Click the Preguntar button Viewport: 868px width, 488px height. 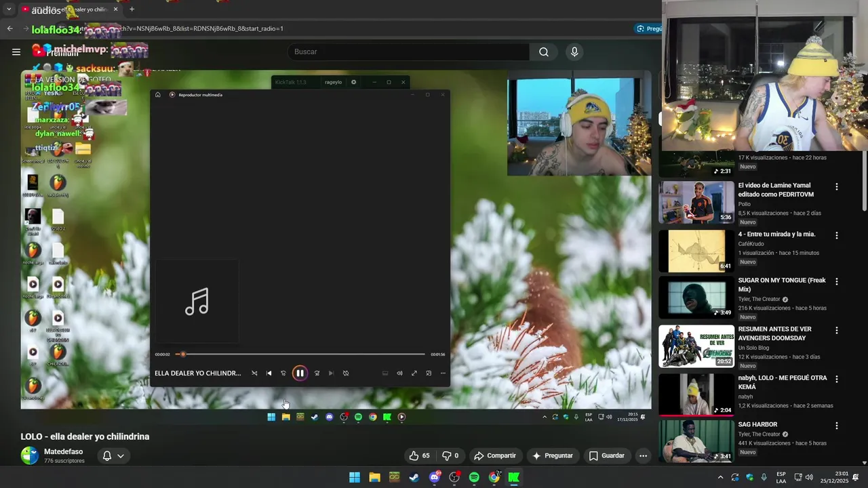click(x=553, y=455)
